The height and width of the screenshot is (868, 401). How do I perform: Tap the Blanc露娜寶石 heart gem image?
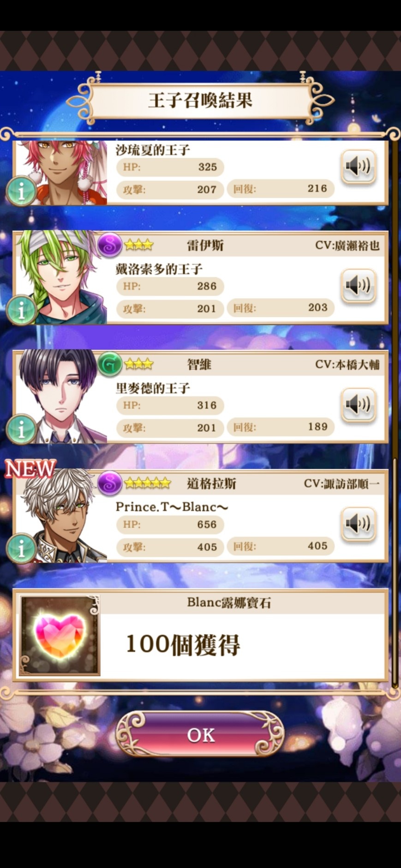click(x=60, y=636)
